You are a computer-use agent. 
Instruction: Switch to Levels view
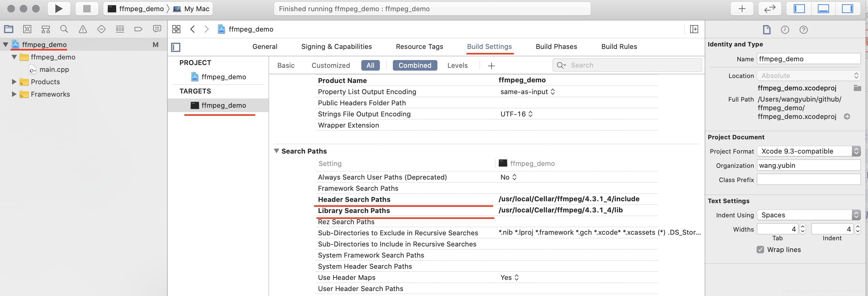pos(457,65)
